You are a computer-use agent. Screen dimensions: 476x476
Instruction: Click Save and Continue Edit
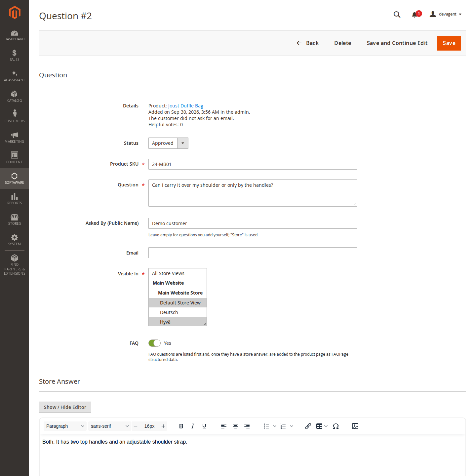click(397, 43)
